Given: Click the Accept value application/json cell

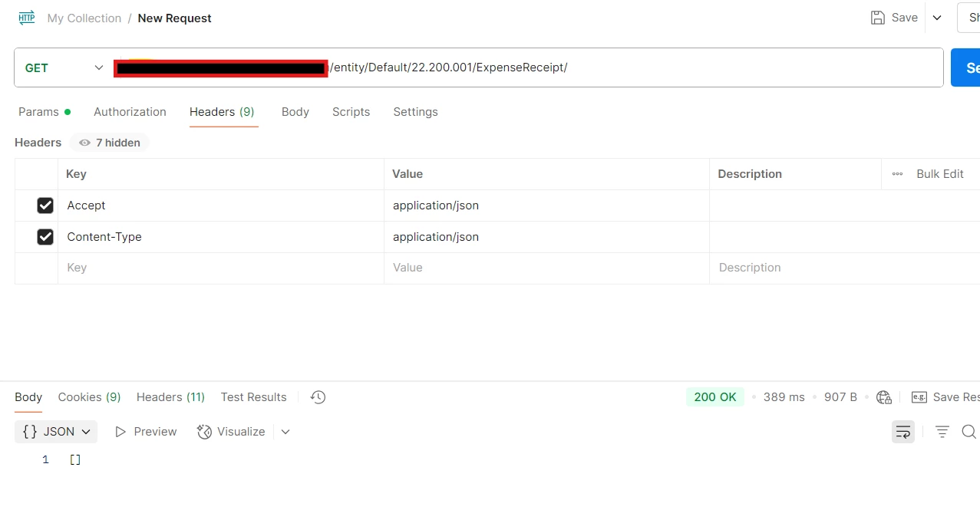Looking at the screenshot, I should click(546, 206).
